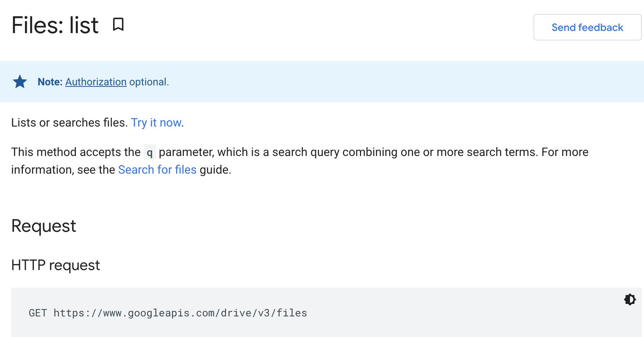Click the HTTP request subheading
Image resolution: width=644 pixels, height=337 pixels.
[x=55, y=265]
